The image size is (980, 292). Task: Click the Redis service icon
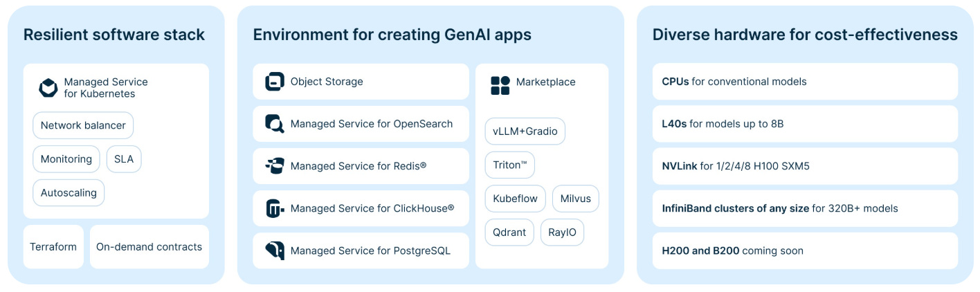(275, 166)
